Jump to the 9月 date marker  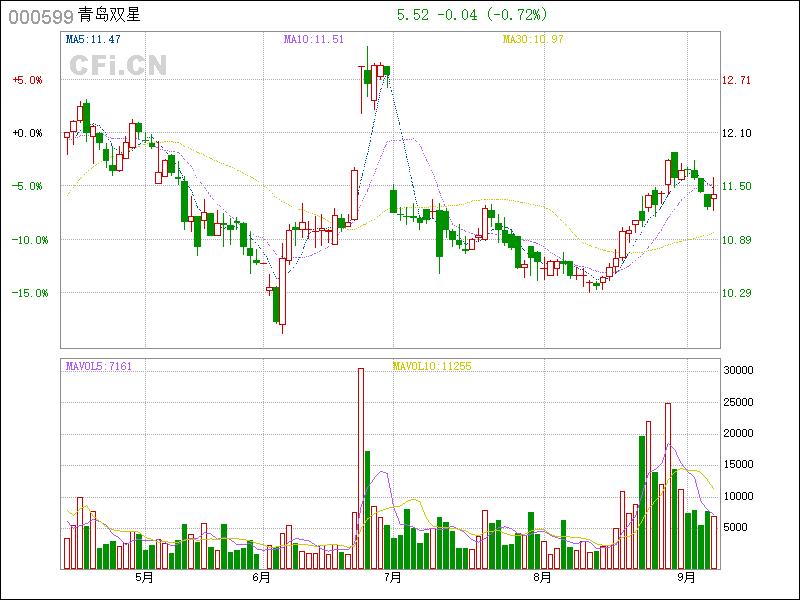click(686, 577)
